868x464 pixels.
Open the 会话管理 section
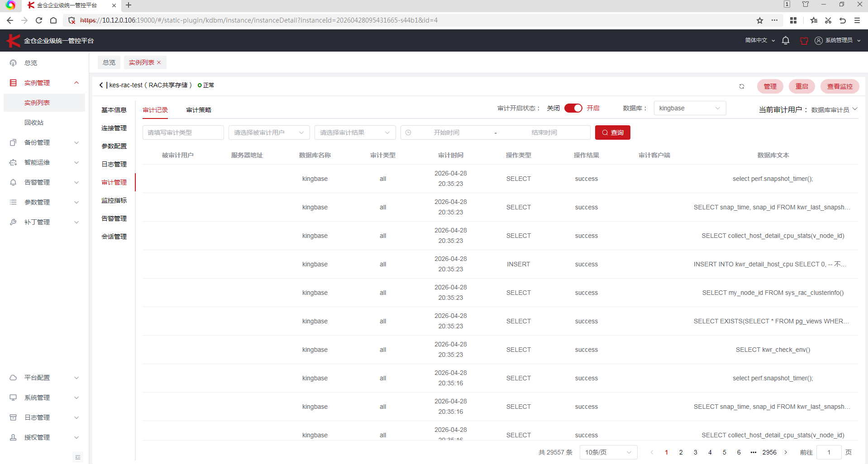click(x=114, y=237)
